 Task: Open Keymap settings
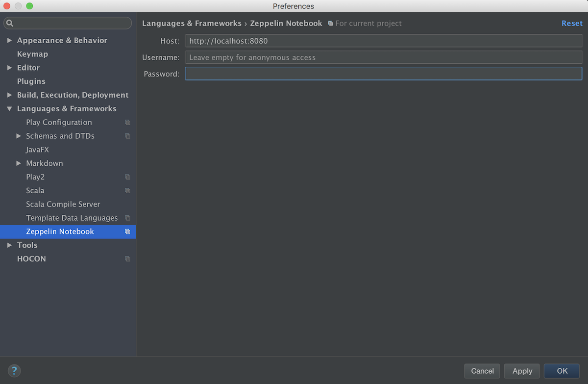pos(32,54)
